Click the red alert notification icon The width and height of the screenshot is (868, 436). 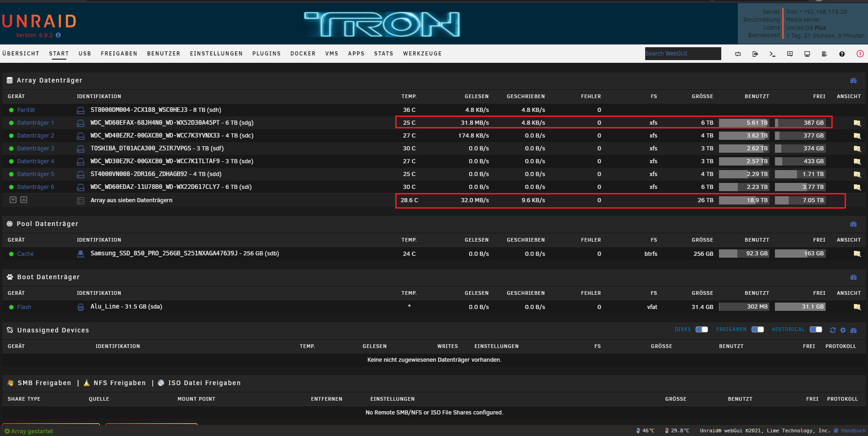[x=860, y=54]
